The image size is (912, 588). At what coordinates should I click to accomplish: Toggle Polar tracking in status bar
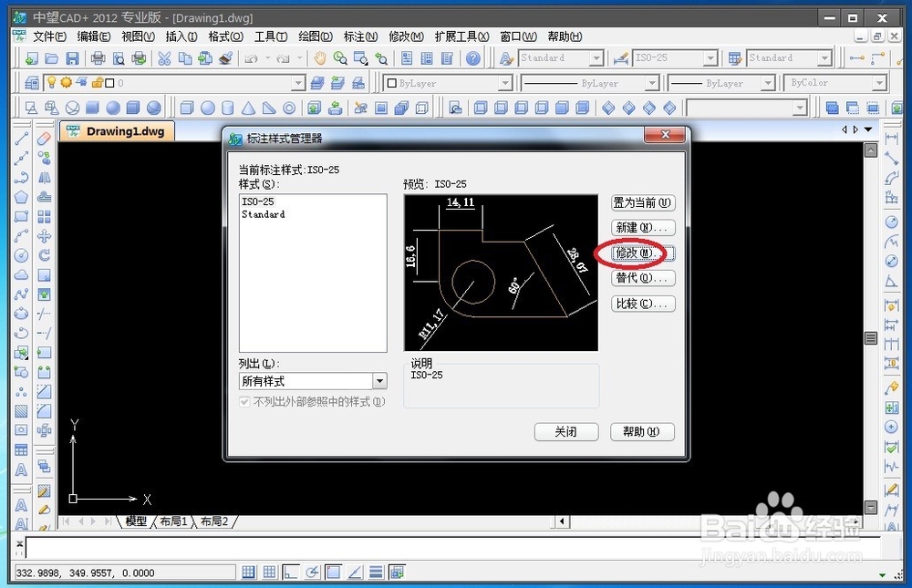click(x=312, y=573)
